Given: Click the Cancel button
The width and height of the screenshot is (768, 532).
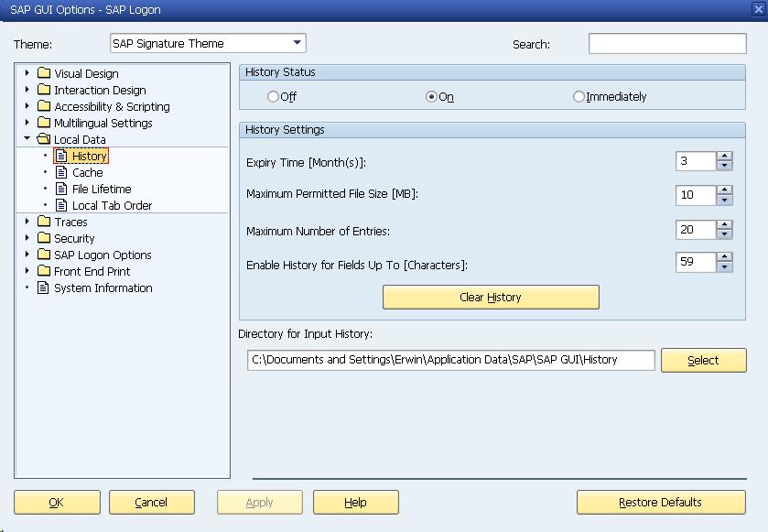Looking at the screenshot, I should (x=152, y=502).
